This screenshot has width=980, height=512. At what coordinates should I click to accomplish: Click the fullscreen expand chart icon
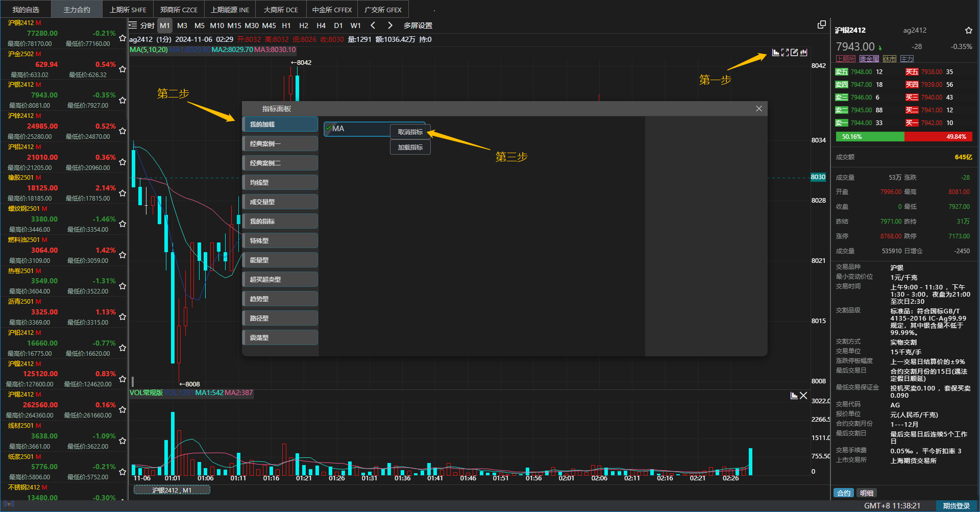[785, 53]
